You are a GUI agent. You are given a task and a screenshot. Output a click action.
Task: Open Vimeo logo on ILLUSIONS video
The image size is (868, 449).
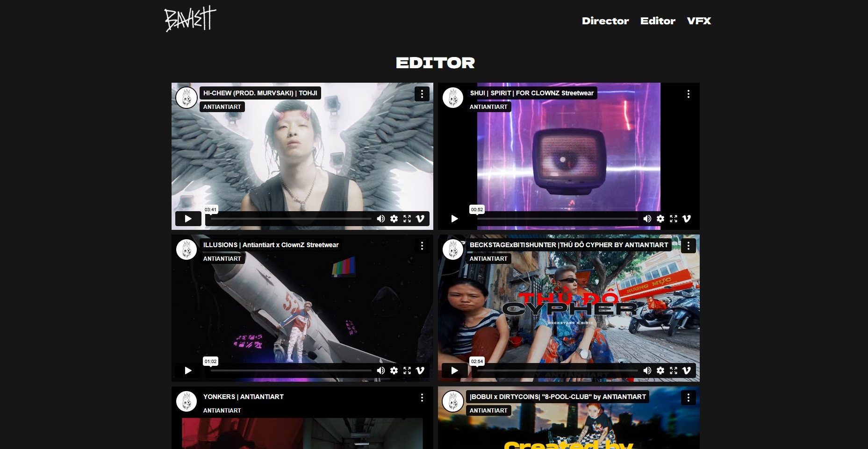[420, 371]
